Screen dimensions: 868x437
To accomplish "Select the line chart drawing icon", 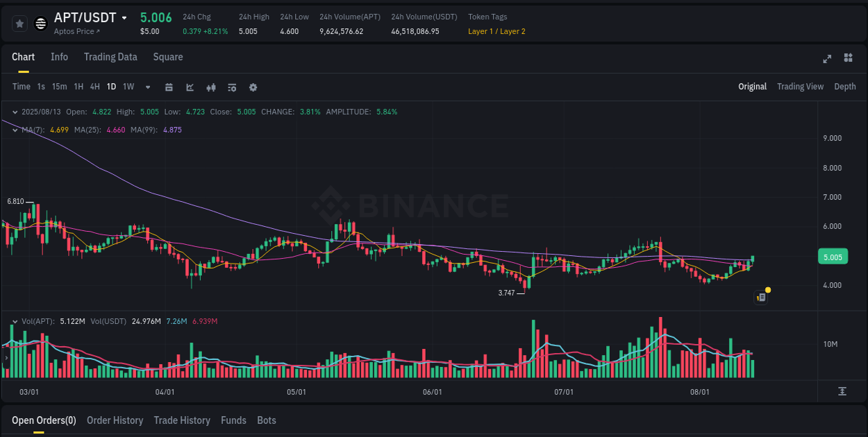I will pos(190,87).
